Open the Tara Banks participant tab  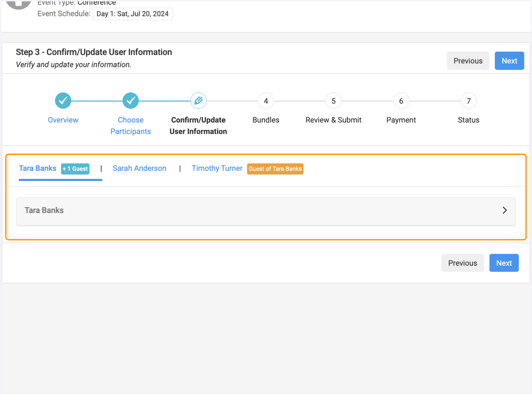click(38, 168)
